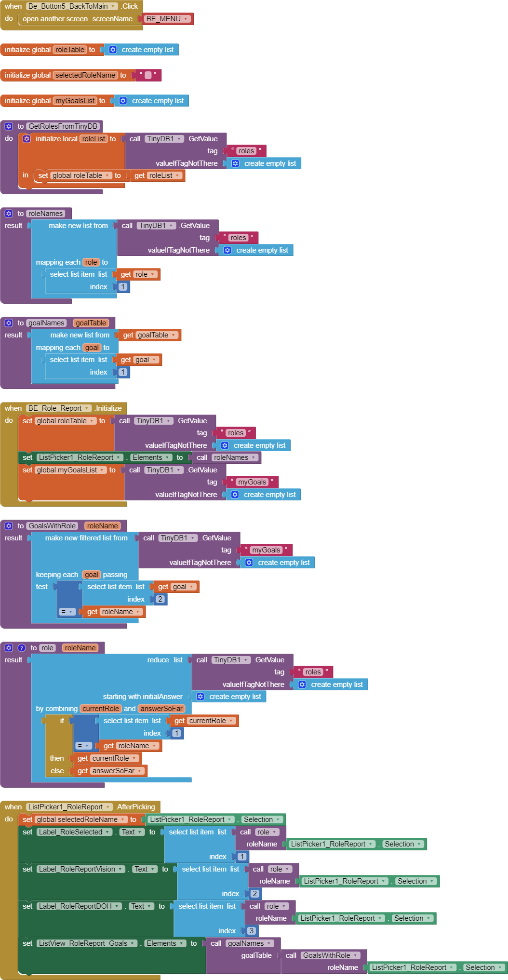This screenshot has height=980, width=508.
Task: Open the ListPicker1_RoleReport dropdown in the AfterPicking header
Action: [108, 807]
